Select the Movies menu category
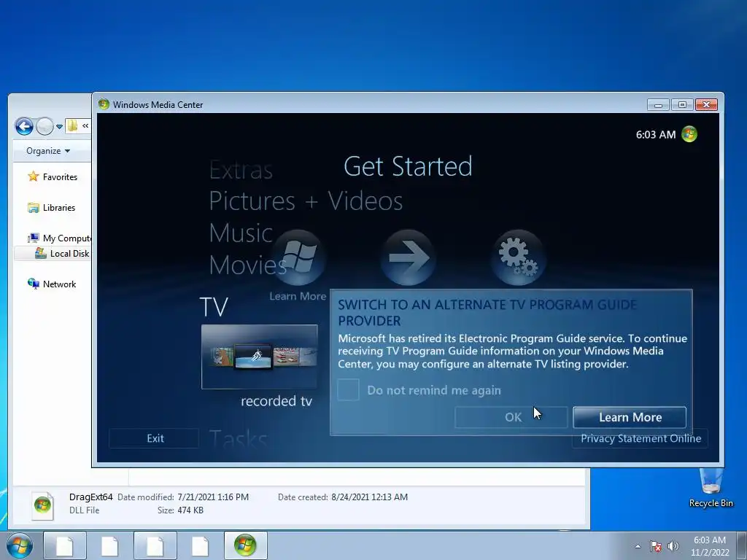Screen dimensions: 747x560 [248, 265]
